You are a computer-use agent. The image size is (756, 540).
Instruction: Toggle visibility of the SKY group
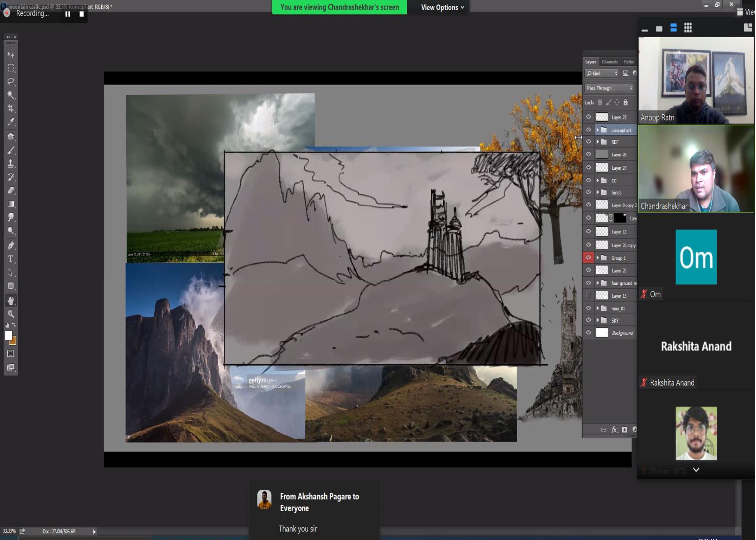pyautogui.click(x=588, y=320)
